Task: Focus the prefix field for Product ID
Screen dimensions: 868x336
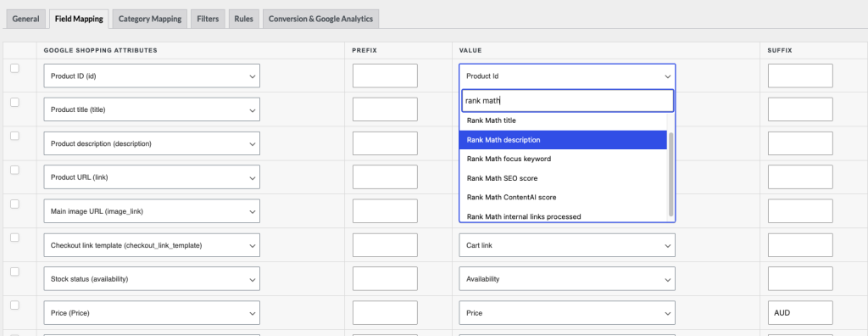Action: point(385,76)
